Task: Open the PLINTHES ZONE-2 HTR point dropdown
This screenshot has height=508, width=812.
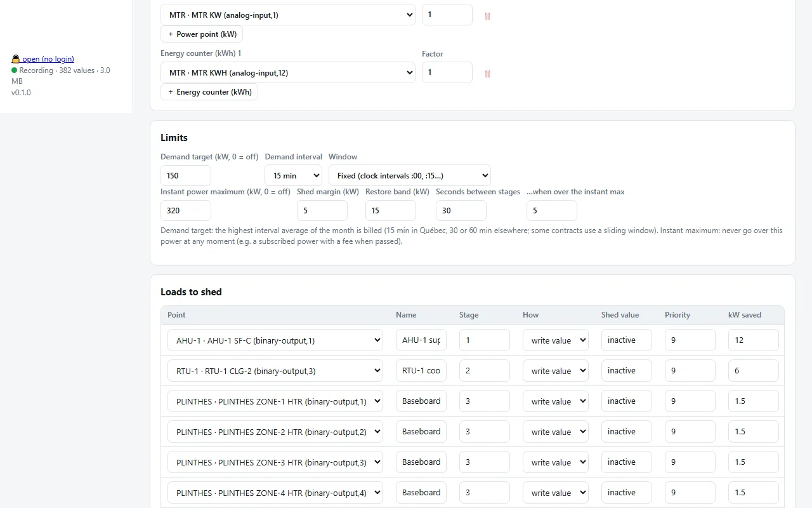Action: click(x=275, y=431)
